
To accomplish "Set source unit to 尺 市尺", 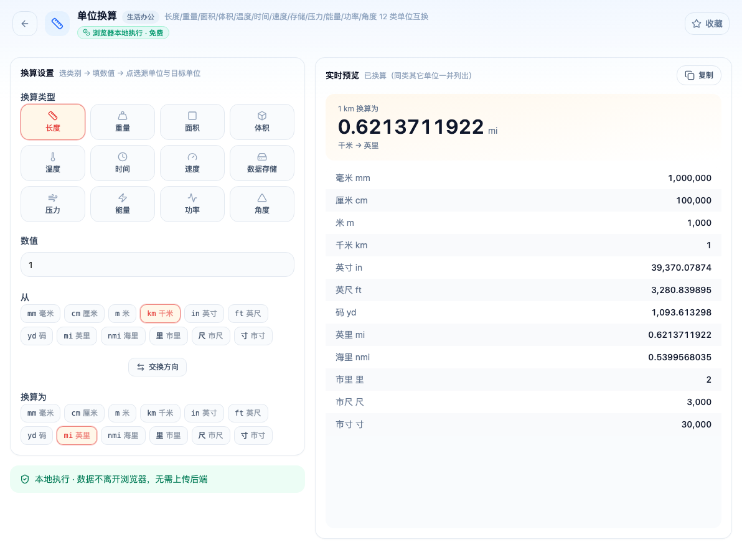I will point(210,336).
